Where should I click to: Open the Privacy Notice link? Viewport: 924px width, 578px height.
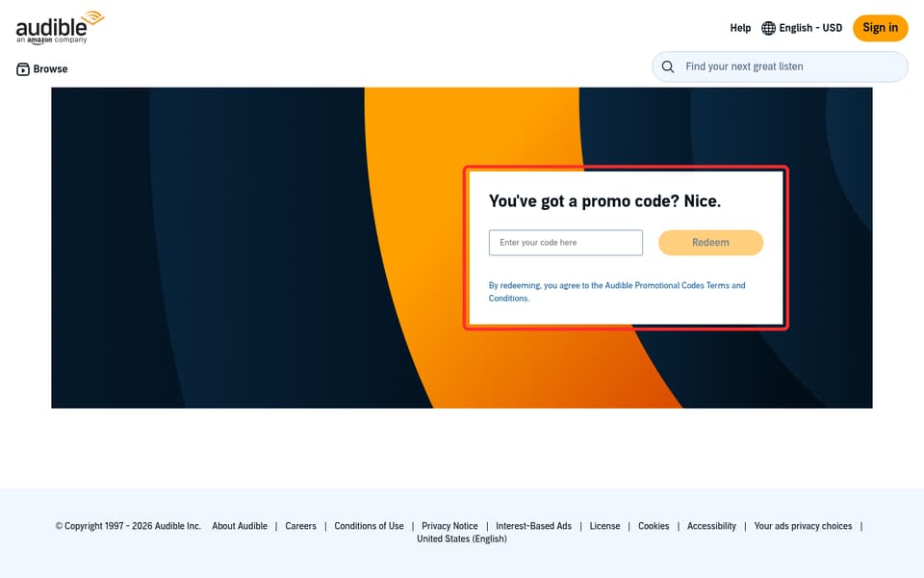tap(449, 526)
